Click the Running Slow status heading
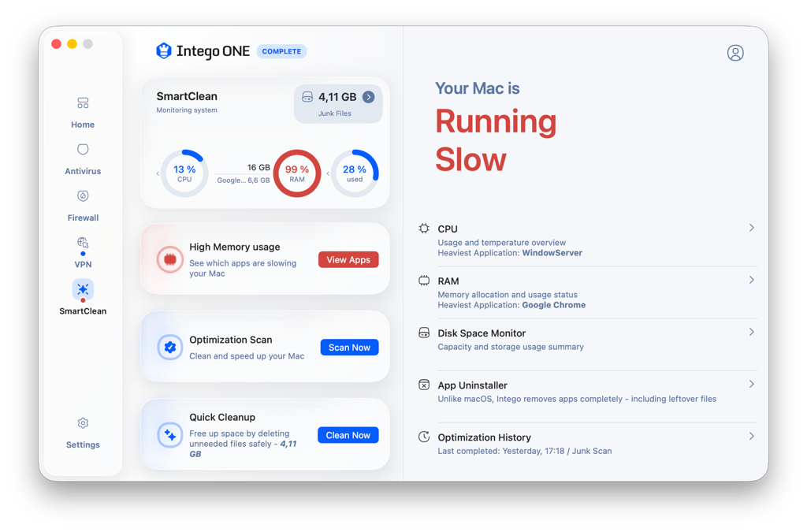 point(496,140)
